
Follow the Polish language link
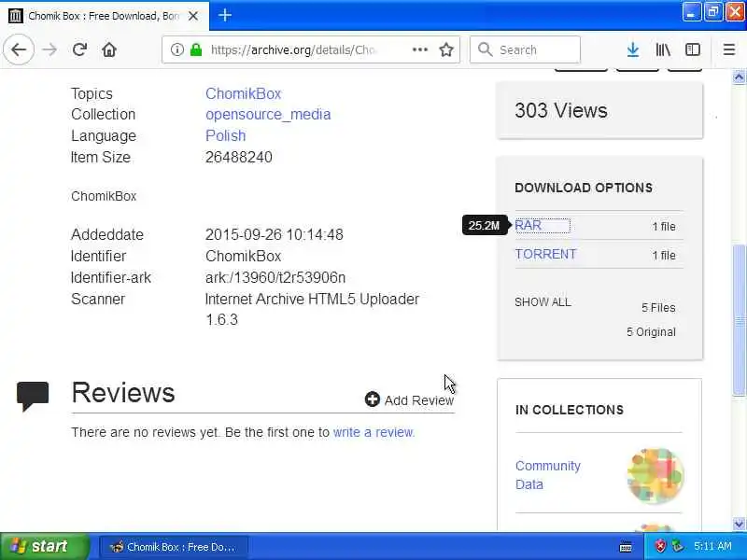[226, 135]
